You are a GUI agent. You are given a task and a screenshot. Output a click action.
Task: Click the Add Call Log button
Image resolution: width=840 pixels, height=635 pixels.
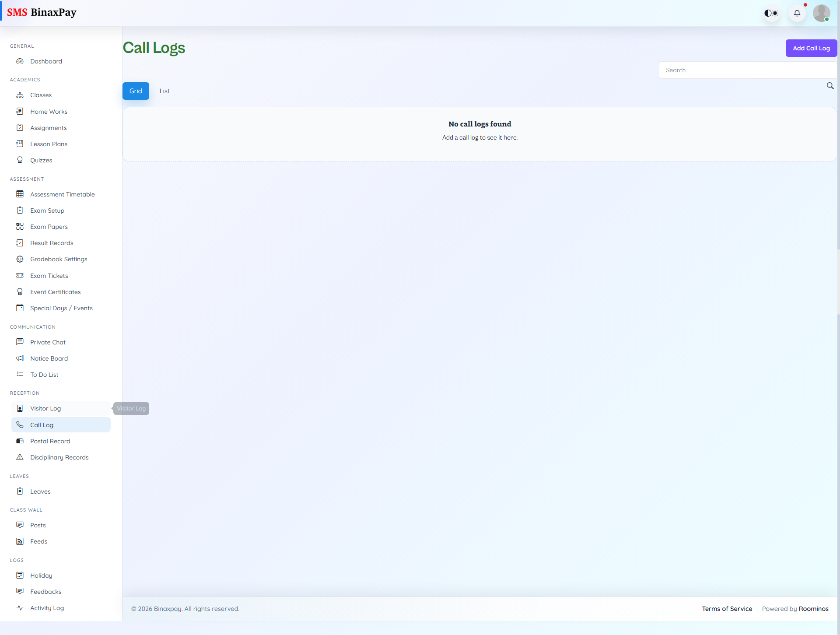pos(811,48)
